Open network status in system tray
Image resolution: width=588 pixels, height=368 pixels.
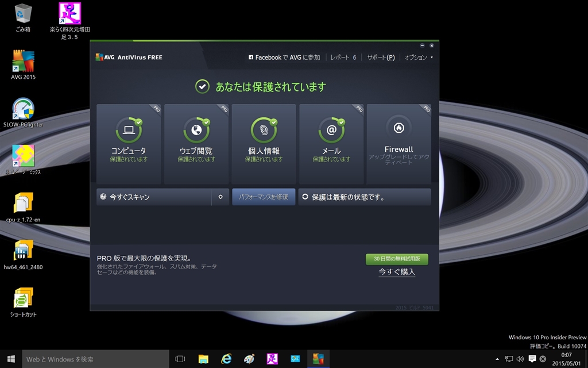509,359
